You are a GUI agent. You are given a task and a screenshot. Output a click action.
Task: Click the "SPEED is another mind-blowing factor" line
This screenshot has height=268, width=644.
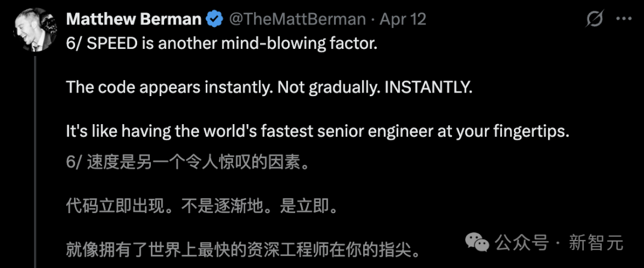[x=222, y=45]
